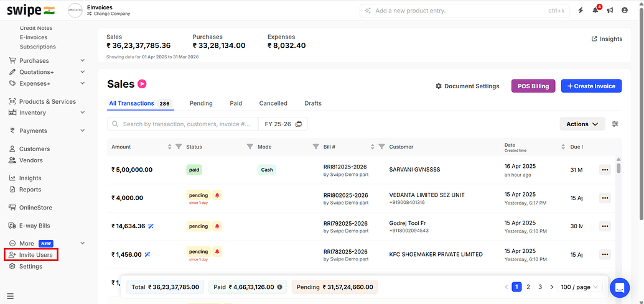Viewport: 644px width, 304px height.
Task: Filter the Amount column
Action: point(179,147)
